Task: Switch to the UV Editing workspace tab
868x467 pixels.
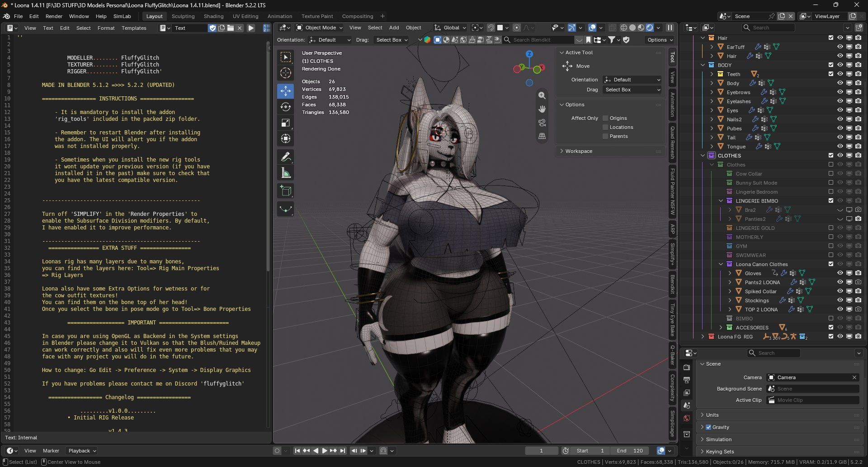Action: pyautogui.click(x=245, y=16)
